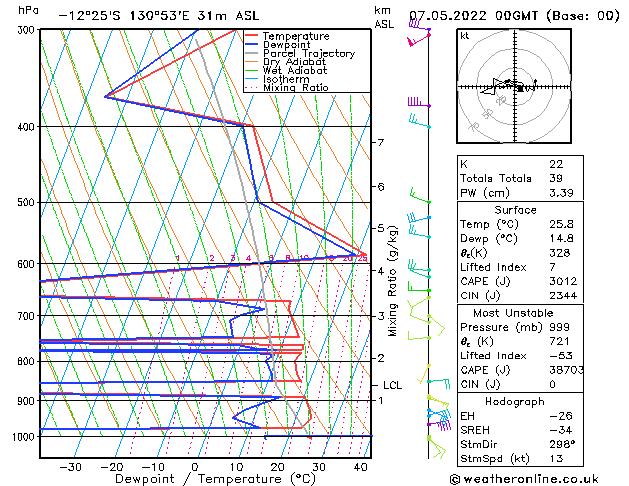Click the weatheronline.co.uk copyright text
This screenshot has height=486, width=629.
click(524, 479)
